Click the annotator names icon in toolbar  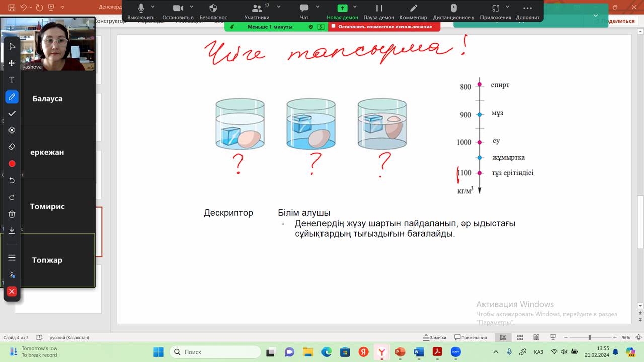coord(12,275)
